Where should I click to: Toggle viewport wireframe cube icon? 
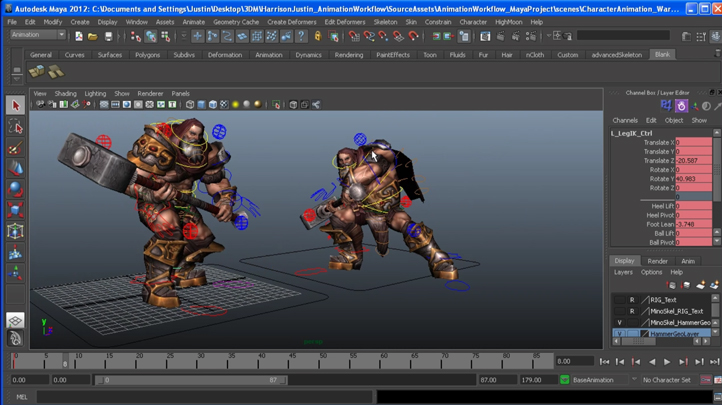click(190, 104)
